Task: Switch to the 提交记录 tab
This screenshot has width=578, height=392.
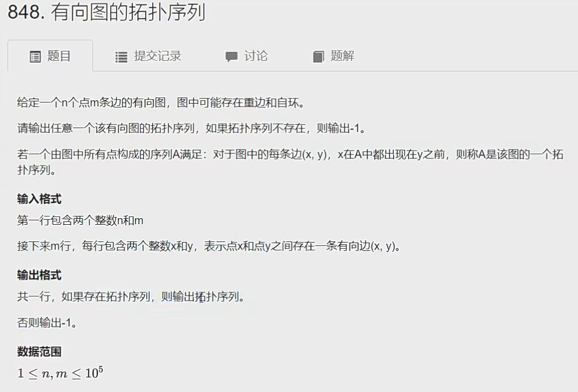Action: coord(158,56)
